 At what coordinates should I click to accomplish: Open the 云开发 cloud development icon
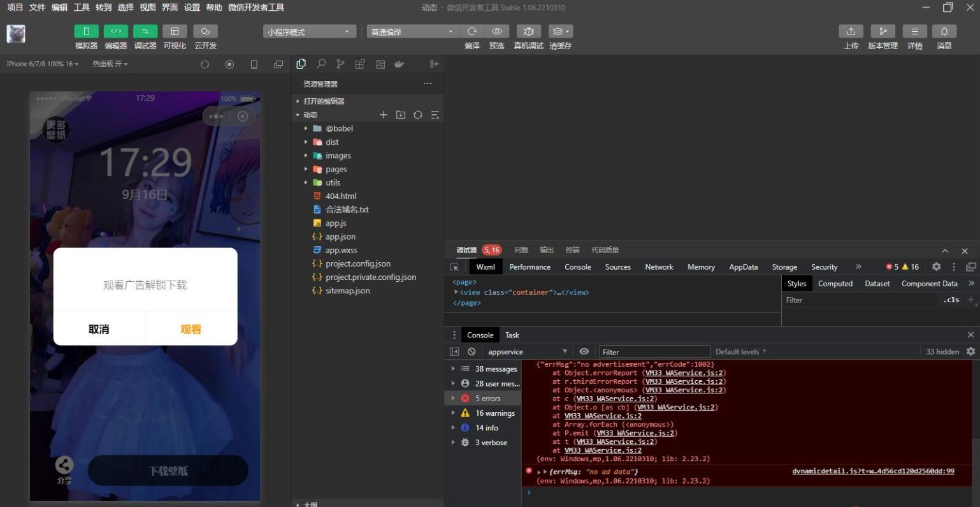(205, 32)
